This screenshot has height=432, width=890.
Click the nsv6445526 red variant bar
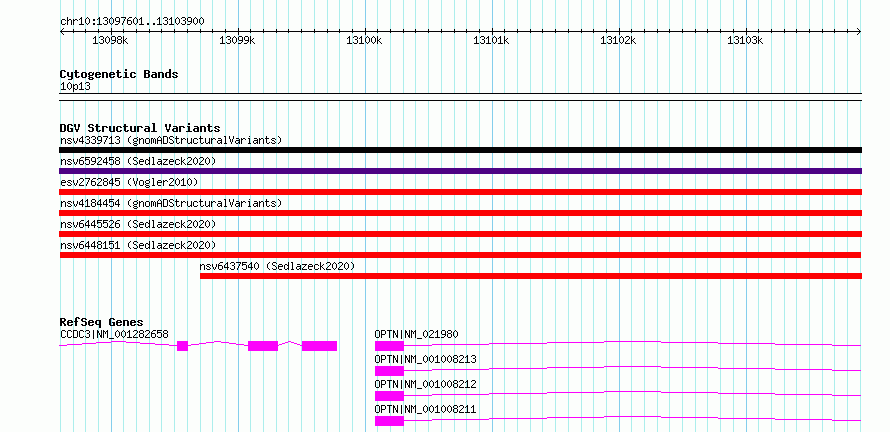(x=460, y=234)
